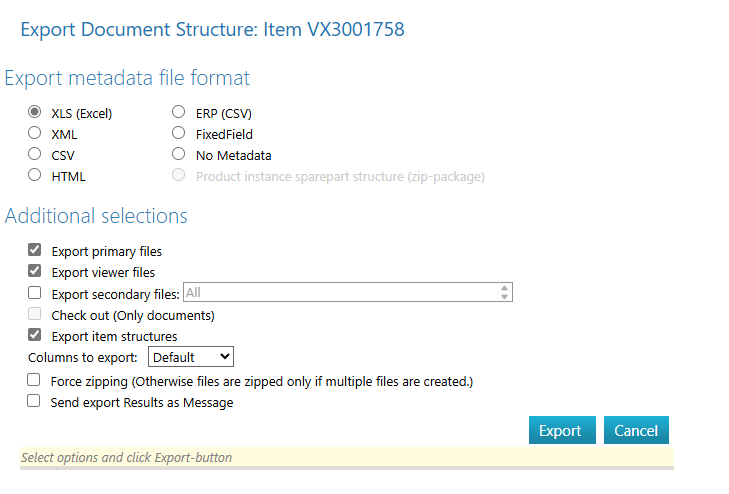The height and width of the screenshot is (494, 729).
Task: Click secondary files All selection field
Action: pyautogui.click(x=340, y=293)
